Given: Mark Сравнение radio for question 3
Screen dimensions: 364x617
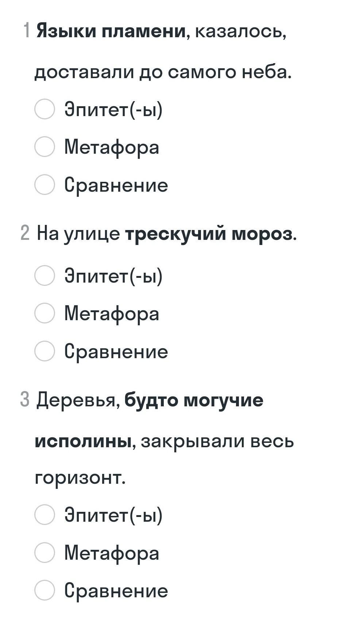Looking at the screenshot, I should point(44,590).
